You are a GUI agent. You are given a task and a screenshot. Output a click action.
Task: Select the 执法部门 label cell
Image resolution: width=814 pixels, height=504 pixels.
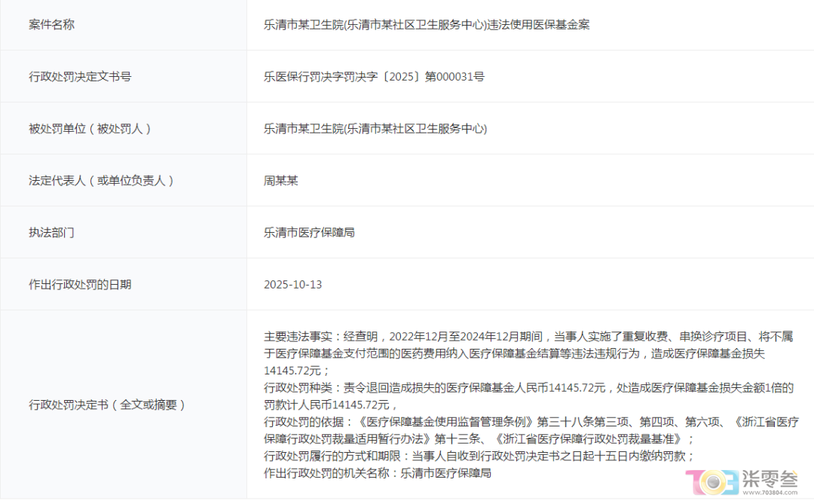pos(51,232)
